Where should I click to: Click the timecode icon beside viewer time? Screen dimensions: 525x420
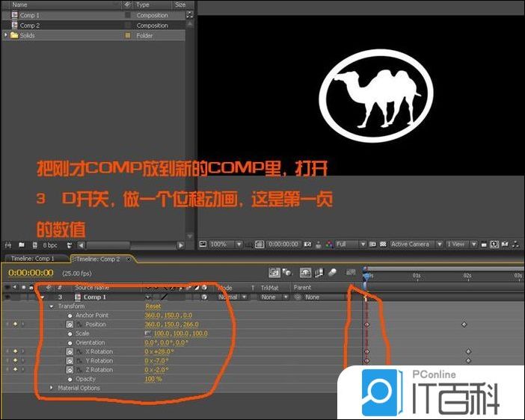pos(260,244)
